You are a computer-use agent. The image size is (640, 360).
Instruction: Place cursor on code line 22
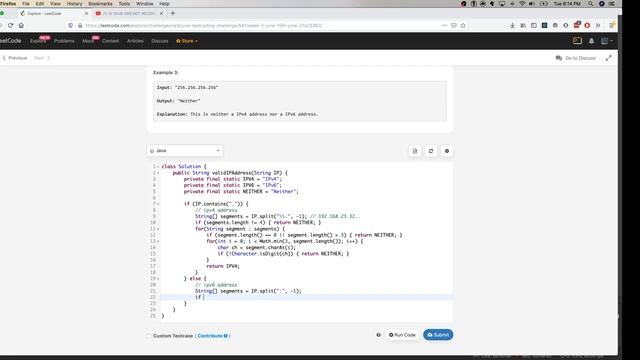point(306,297)
